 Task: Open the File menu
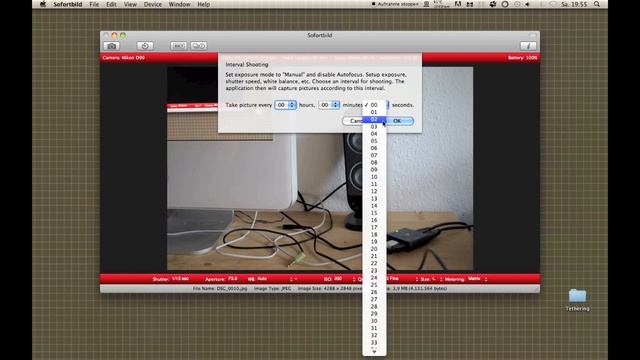94,4
